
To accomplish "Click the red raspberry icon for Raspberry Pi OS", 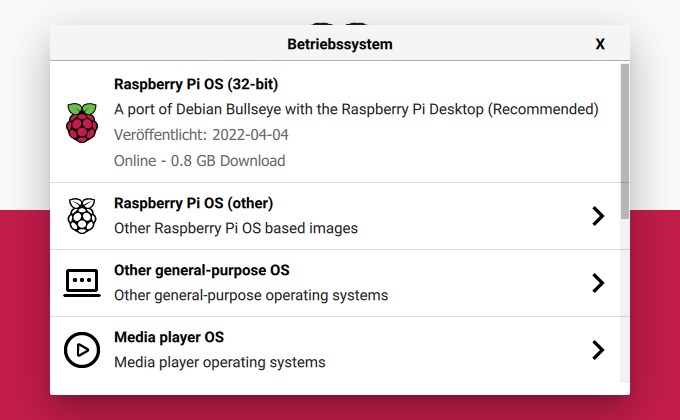I will (x=82, y=123).
